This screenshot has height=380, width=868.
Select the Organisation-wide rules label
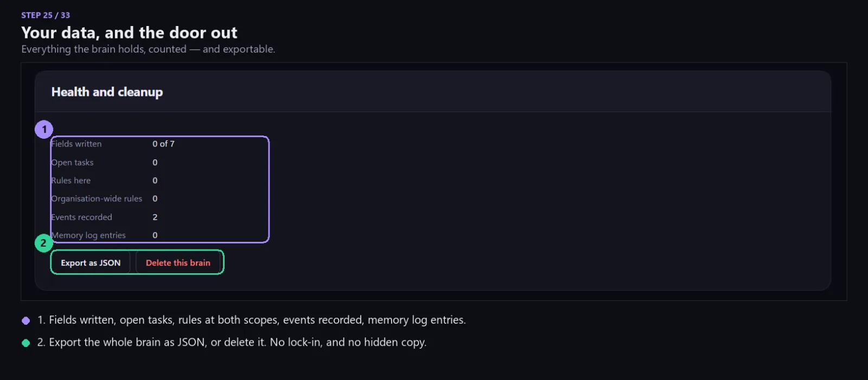click(97, 198)
